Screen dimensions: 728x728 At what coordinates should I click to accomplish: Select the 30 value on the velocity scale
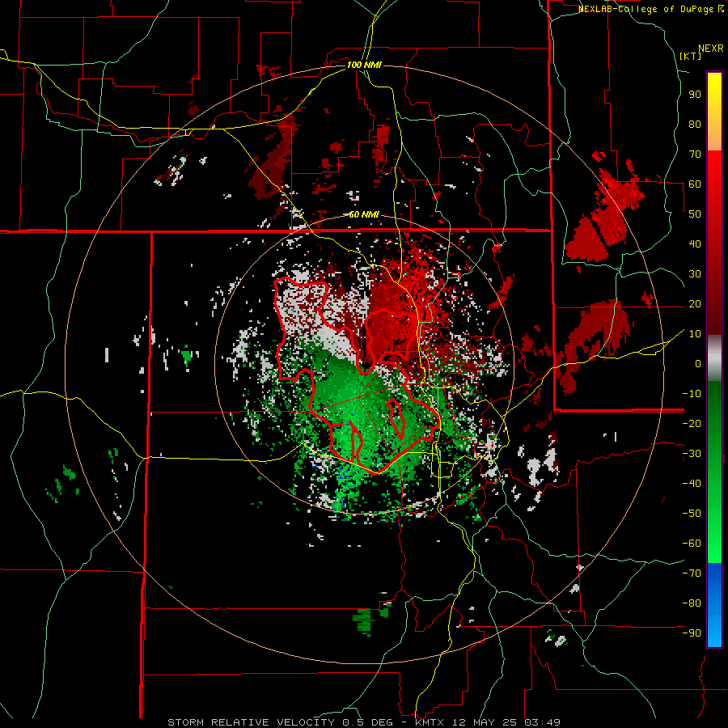coord(695,274)
